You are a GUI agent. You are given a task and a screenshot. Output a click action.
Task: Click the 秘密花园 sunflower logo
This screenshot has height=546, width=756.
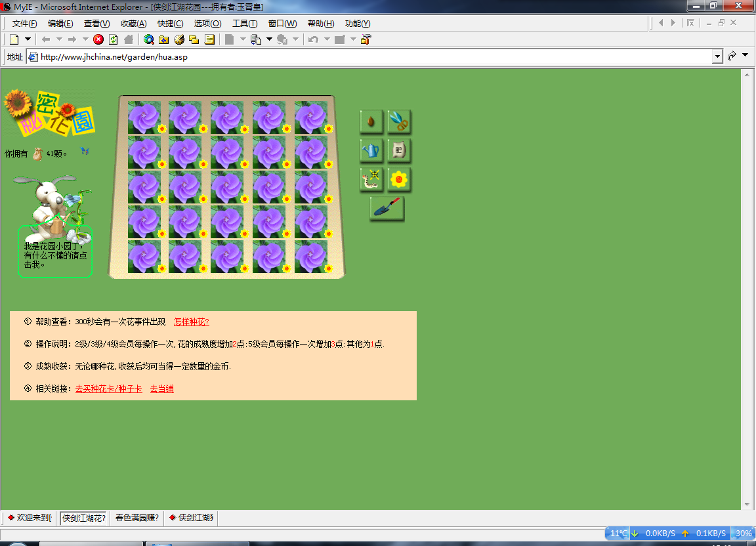pyautogui.click(x=49, y=114)
